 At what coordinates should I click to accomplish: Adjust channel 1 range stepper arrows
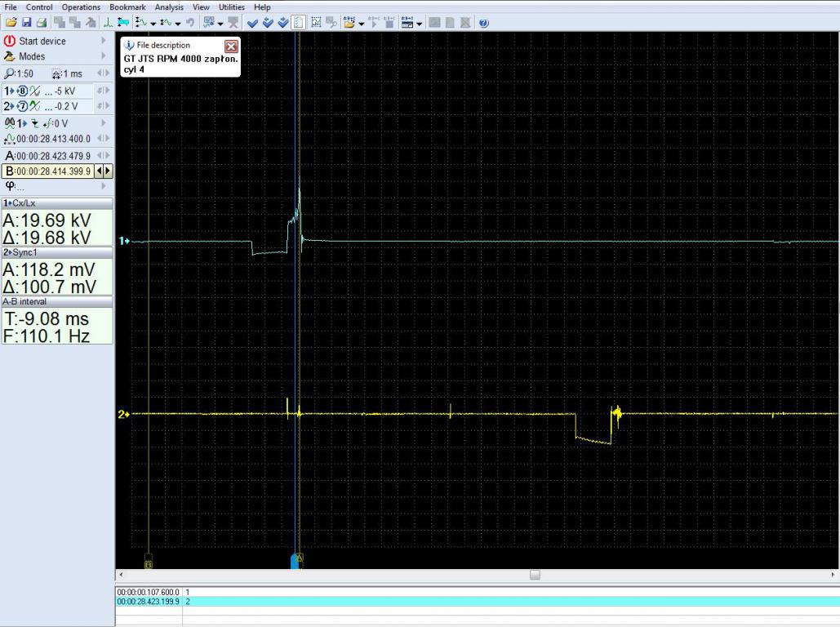[x=104, y=91]
